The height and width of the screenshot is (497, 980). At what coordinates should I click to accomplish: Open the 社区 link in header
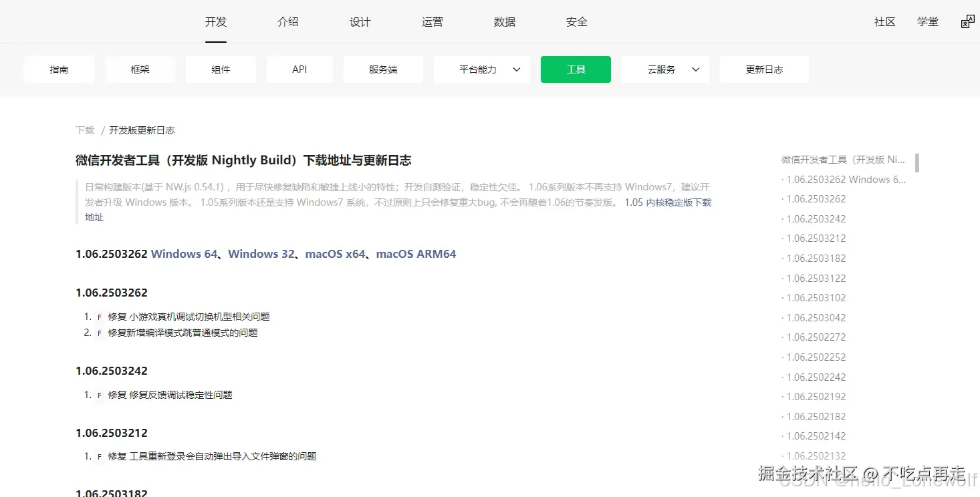pos(885,22)
